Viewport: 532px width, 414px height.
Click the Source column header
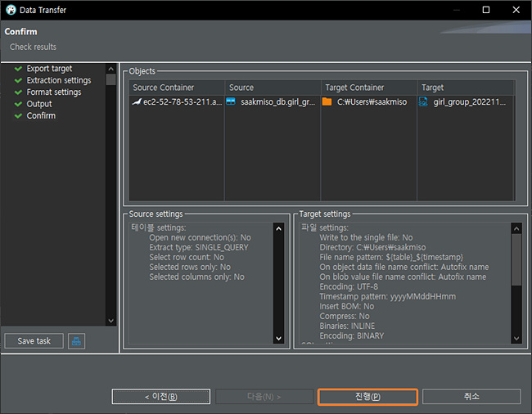(273, 88)
